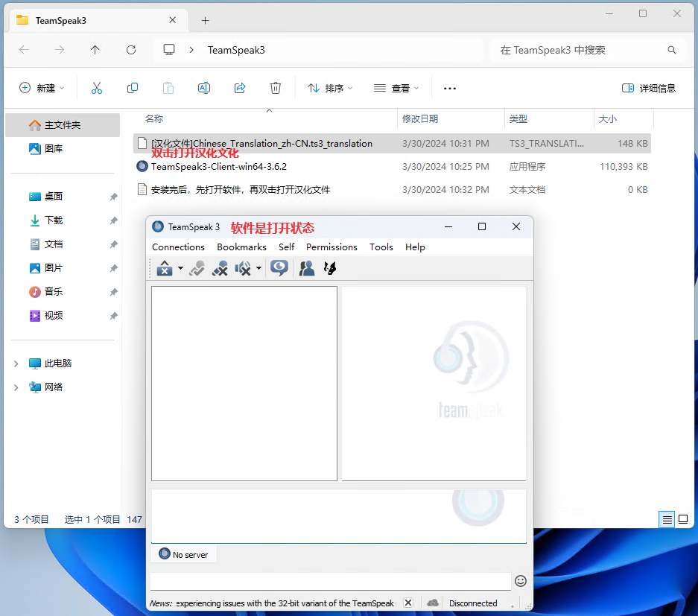
Task: Dismiss the TeamSpeak news ticker with X
Action: [407, 603]
